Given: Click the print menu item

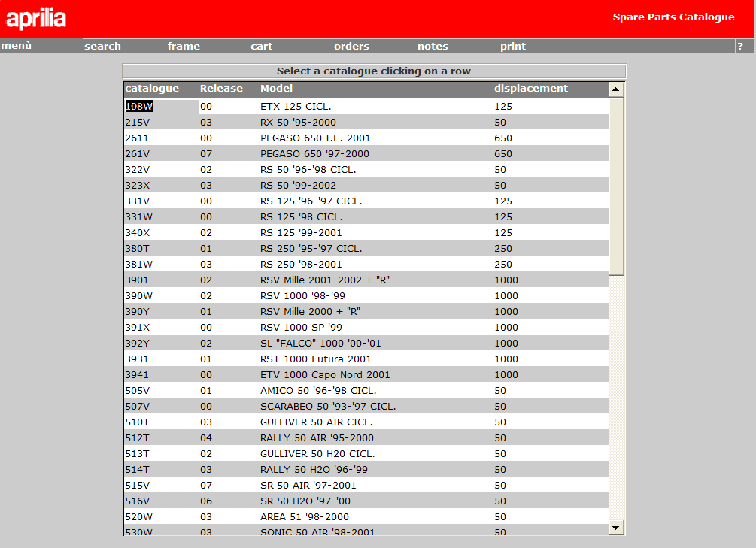Looking at the screenshot, I should [513, 47].
